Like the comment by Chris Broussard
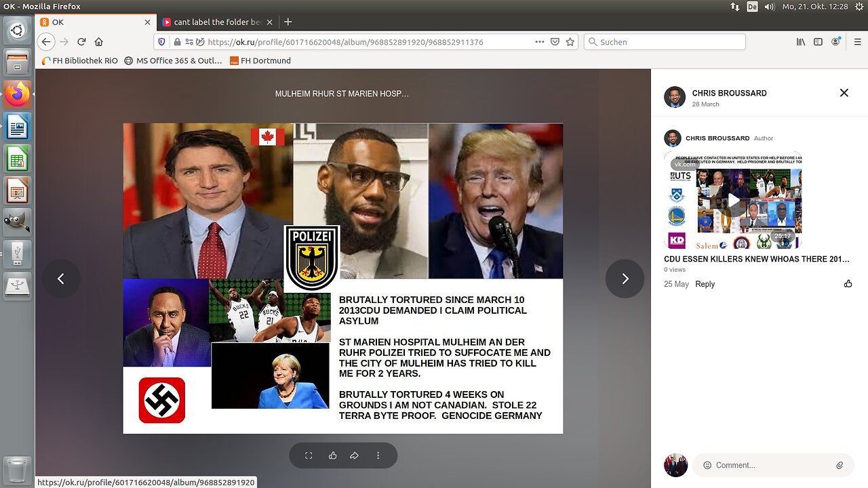This screenshot has width=868, height=488. click(848, 284)
